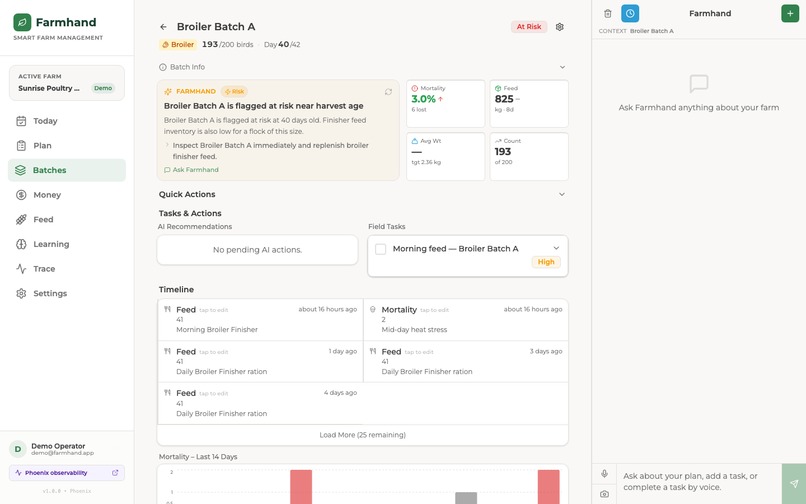
Task: Click the No pending AI actions box
Action: coord(257,250)
